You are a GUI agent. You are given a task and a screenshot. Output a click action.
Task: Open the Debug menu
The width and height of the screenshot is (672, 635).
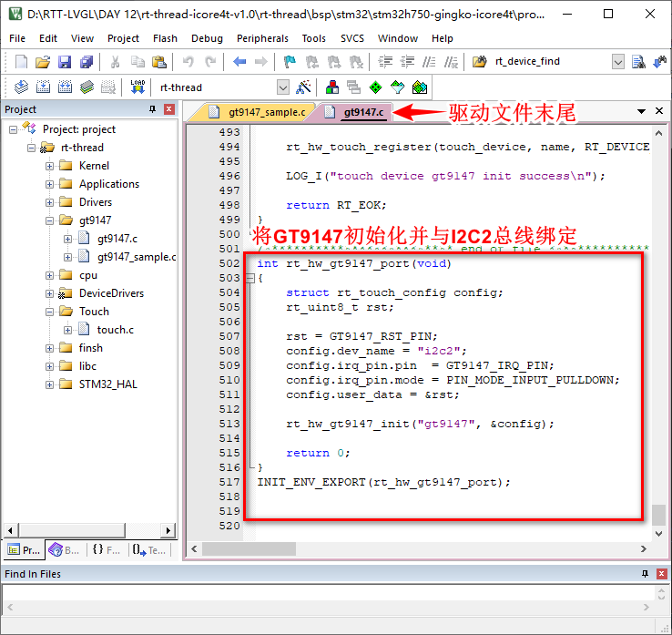click(207, 38)
